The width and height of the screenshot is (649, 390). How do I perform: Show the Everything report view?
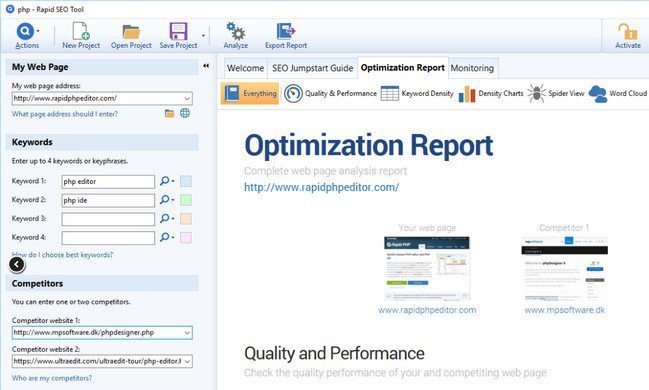pos(250,93)
